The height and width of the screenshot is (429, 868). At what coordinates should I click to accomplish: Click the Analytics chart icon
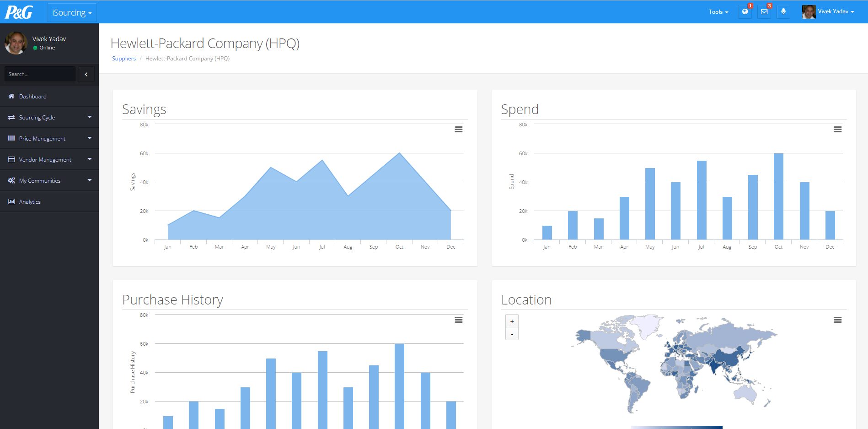11,201
